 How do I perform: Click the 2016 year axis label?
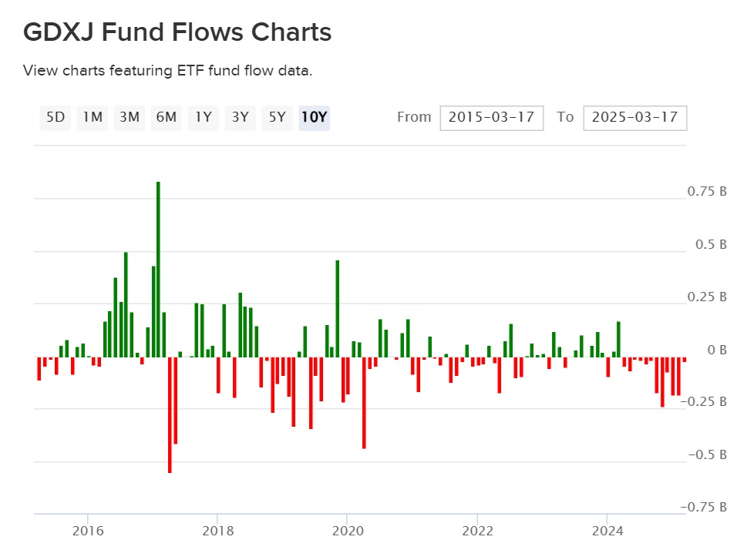(88, 531)
